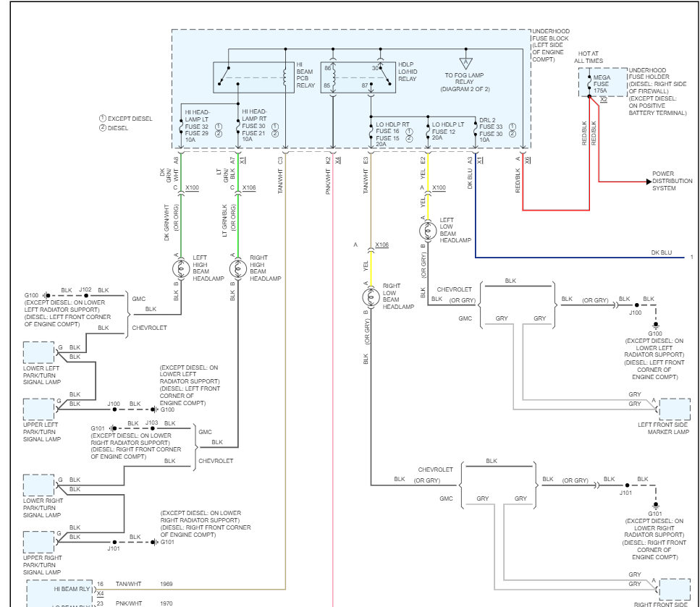Click the Right Low Beam Headlamp bulb symbol
The image size is (700, 607).
371,297
